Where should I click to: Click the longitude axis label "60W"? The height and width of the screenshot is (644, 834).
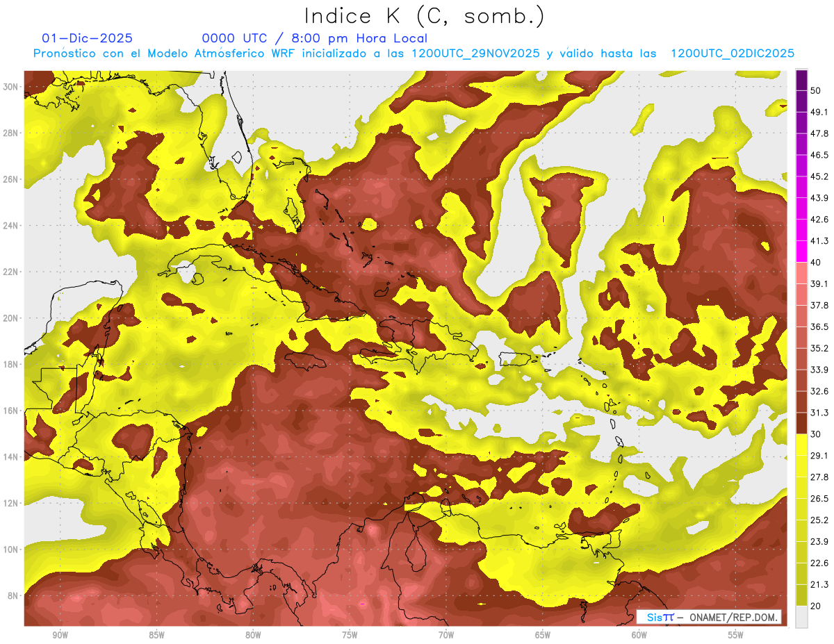point(639,636)
